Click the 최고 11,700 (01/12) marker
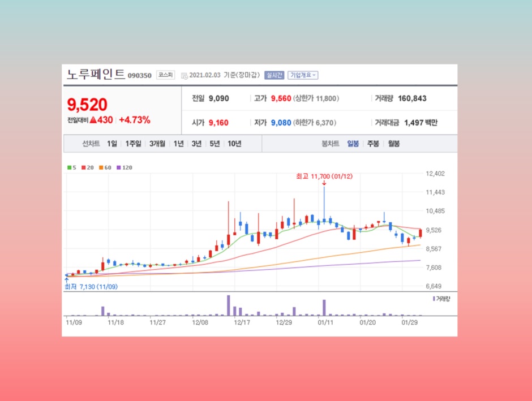The height and width of the screenshot is (401, 532). [x=324, y=176]
